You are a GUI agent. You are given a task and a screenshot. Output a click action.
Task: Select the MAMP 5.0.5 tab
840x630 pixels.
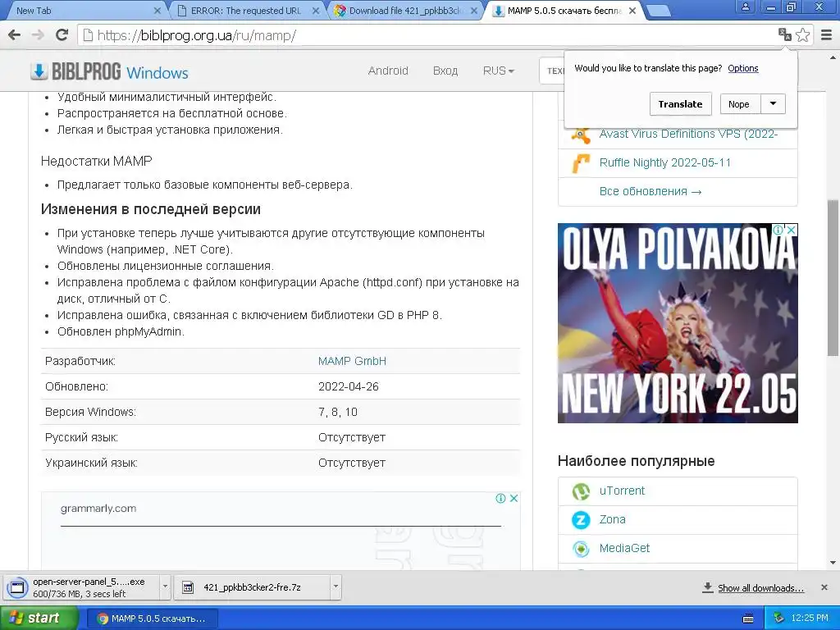[563, 10]
